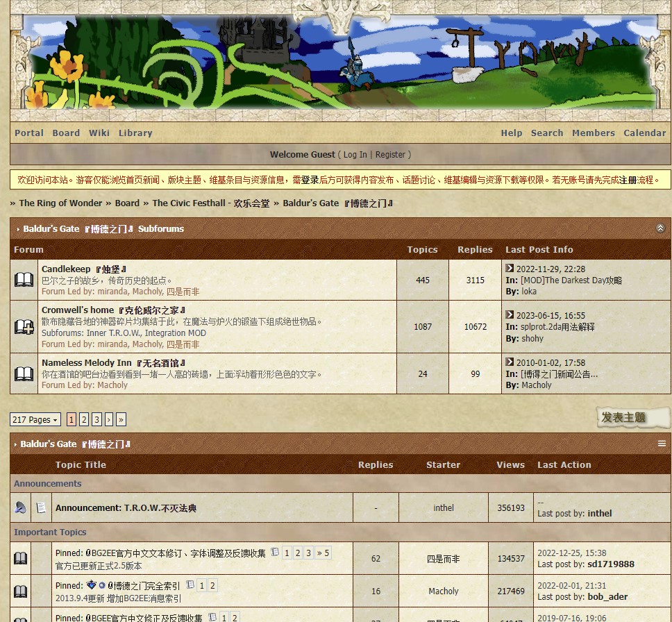
Task: Open pinned topic 博德之门完全索引
Action: click(x=144, y=586)
